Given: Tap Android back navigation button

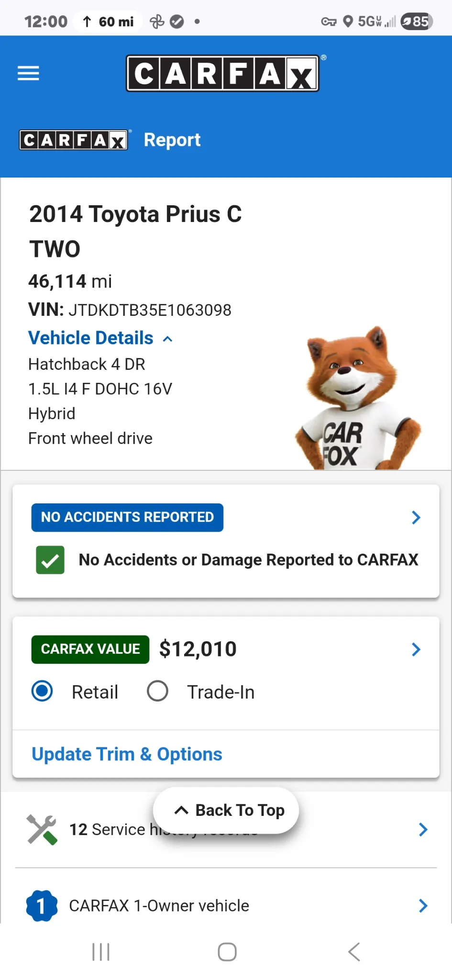Looking at the screenshot, I should pos(354,952).
